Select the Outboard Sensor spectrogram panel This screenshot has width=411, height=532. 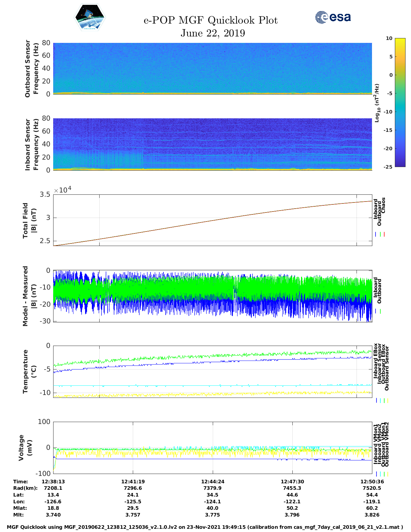pos(212,68)
